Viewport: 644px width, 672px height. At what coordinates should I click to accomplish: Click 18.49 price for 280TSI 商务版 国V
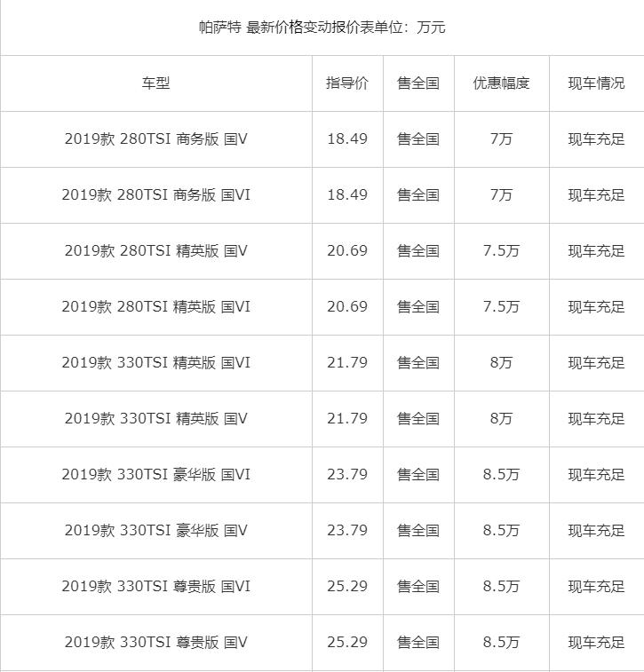pyautogui.click(x=346, y=139)
